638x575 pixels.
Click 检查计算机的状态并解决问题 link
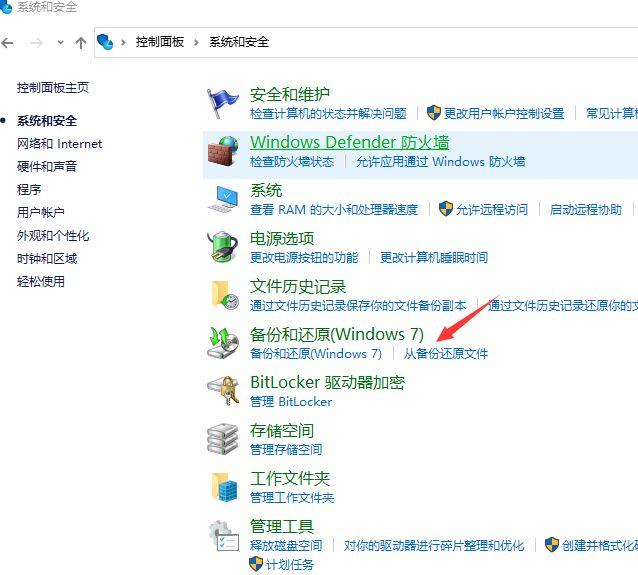pos(328,114)
